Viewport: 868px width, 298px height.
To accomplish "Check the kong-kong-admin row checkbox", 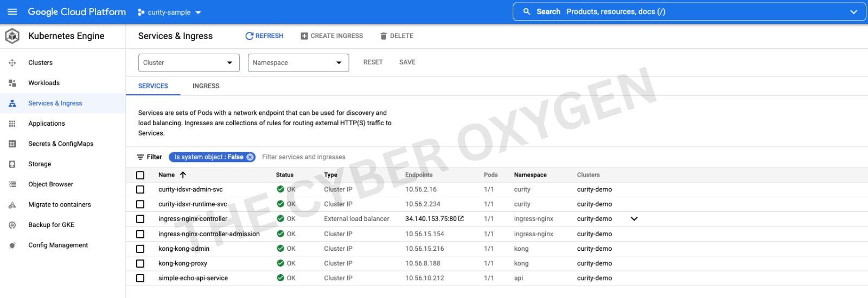I will click(141, 249).
